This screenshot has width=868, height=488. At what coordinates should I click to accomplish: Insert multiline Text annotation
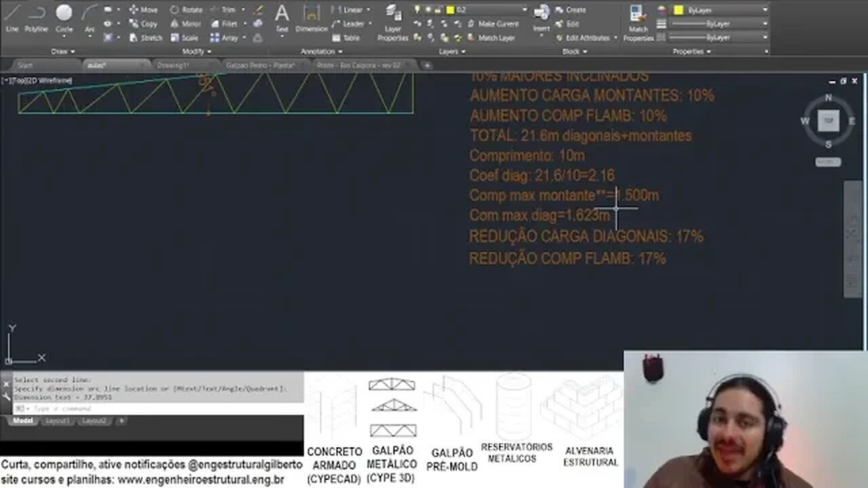click(x=281, y=18)
